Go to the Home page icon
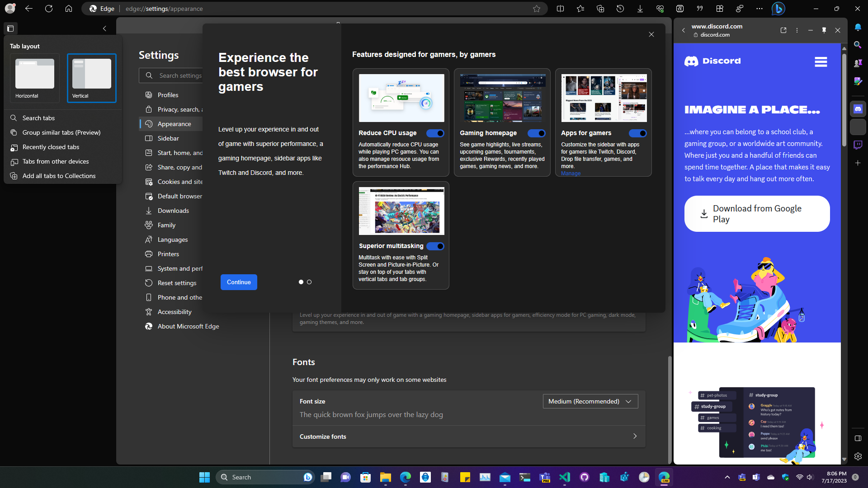Viewport: 868px width, 488px height. click(x=69, y=9)
